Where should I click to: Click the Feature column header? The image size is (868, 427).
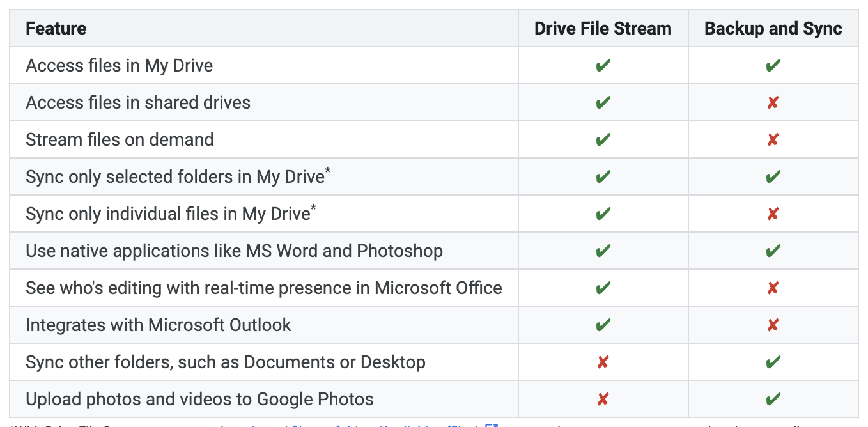tap(56, 29)
